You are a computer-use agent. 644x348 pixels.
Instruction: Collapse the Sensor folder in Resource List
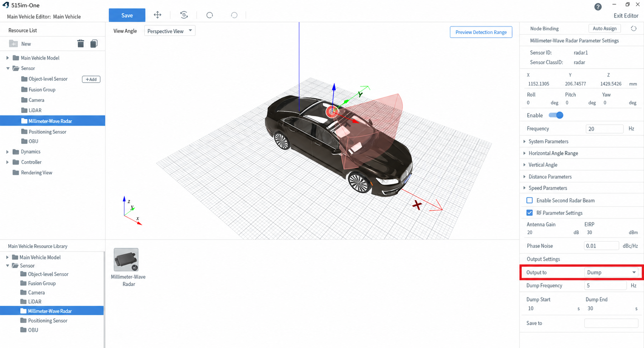coord(8,68)
